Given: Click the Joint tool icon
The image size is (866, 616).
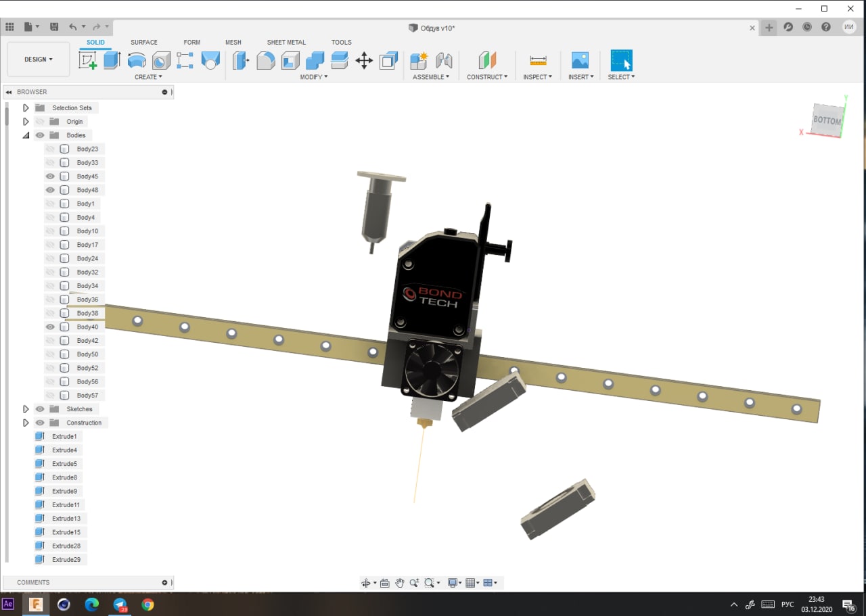Looking at the screenshot, I should (444, 60).
